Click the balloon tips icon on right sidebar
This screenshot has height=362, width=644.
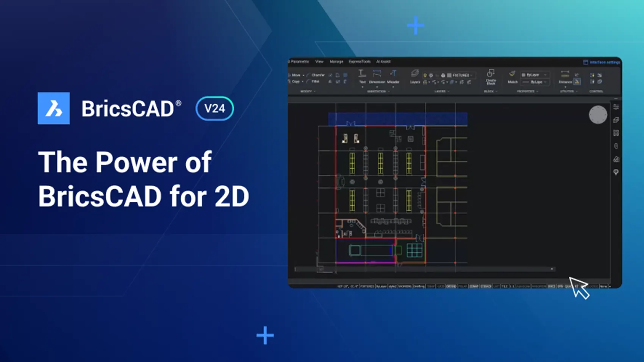click(616, 172)
